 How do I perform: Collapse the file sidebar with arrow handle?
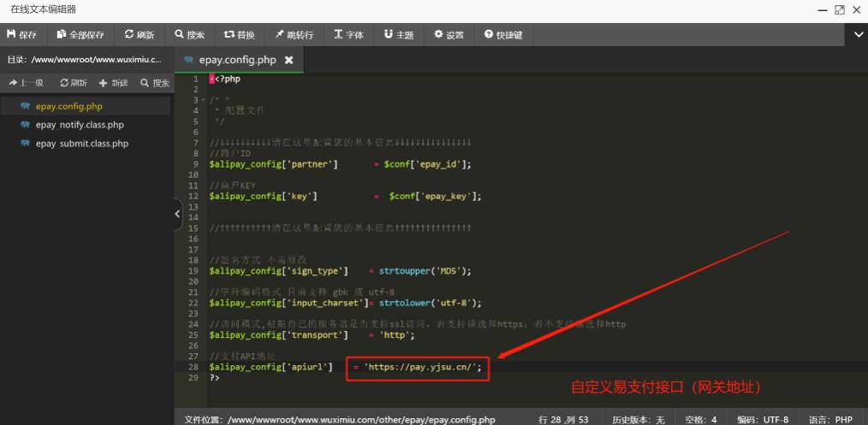(x=178, y=215)
